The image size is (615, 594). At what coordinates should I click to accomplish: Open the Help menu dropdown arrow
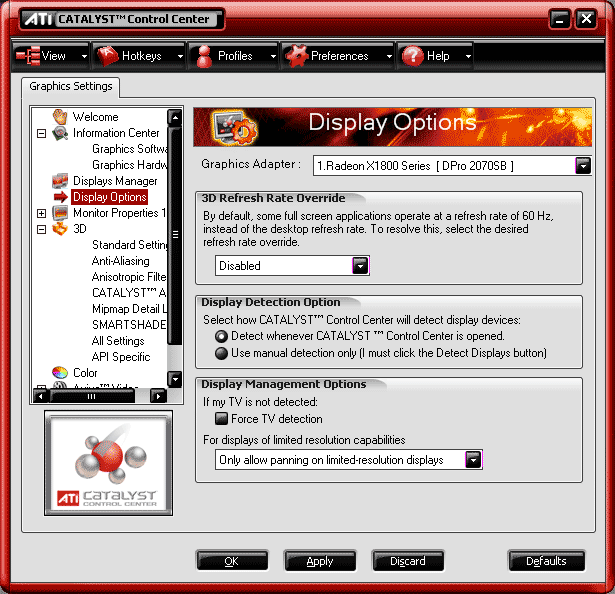click(468, 56)
